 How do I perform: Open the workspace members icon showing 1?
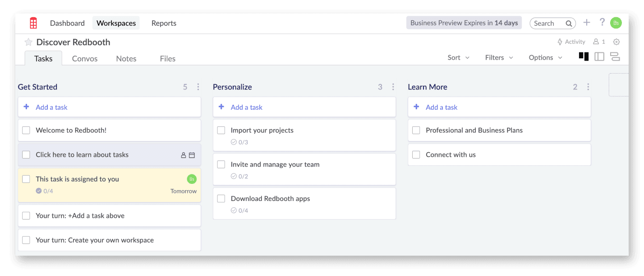[599, 42]
